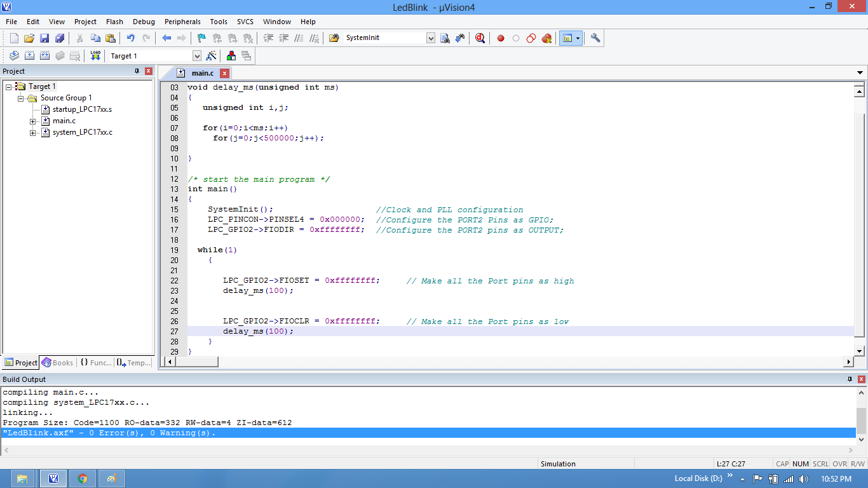The height and width of the screenshot is (488, 868).
Task: Toggle the bookmark flag icon
Action: (x=201, y=38)
